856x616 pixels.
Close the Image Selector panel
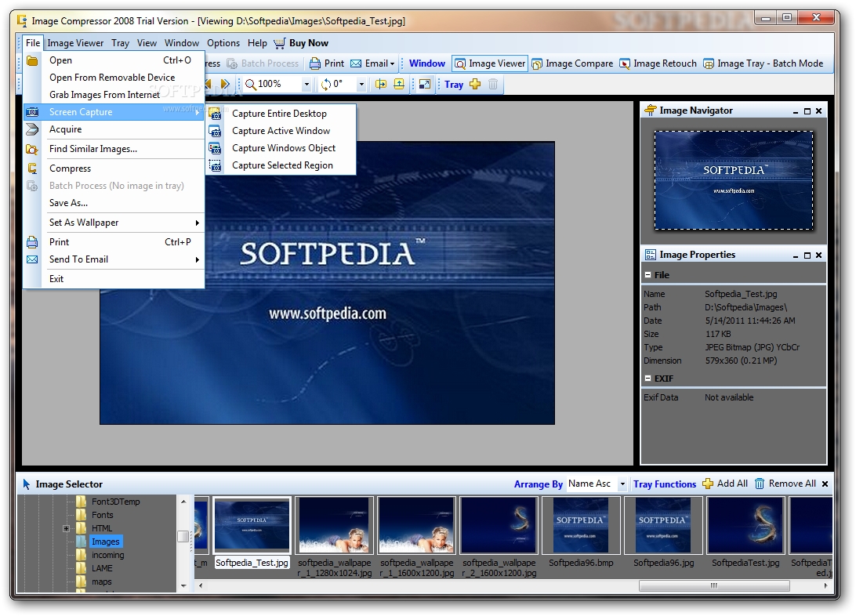click(825, 484)
